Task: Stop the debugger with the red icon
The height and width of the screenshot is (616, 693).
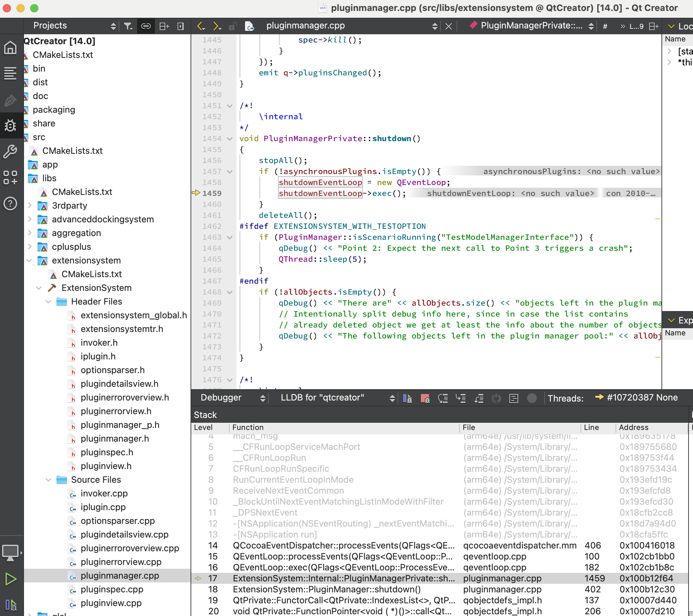Action: tap(425, 398)
